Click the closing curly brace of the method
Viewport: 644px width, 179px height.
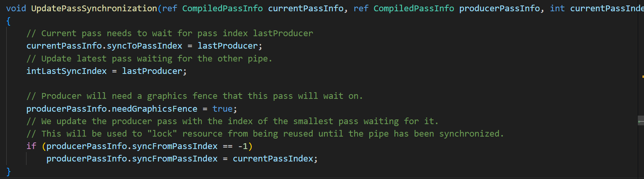tap(8, 171)
